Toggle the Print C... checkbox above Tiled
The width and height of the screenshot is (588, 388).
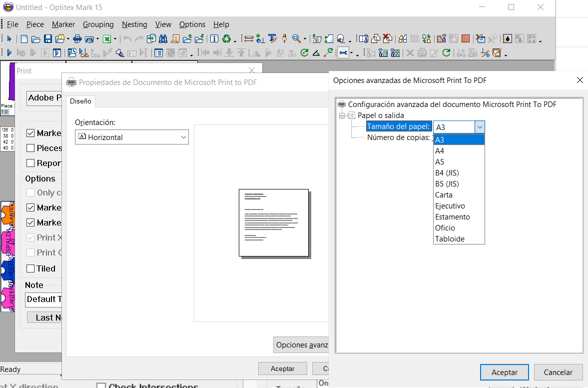point(31,253)
